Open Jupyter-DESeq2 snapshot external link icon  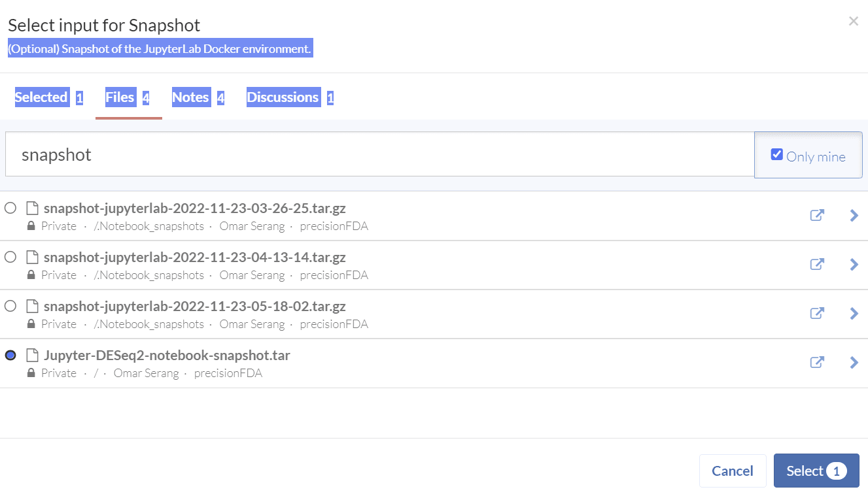tap(817, 362)
